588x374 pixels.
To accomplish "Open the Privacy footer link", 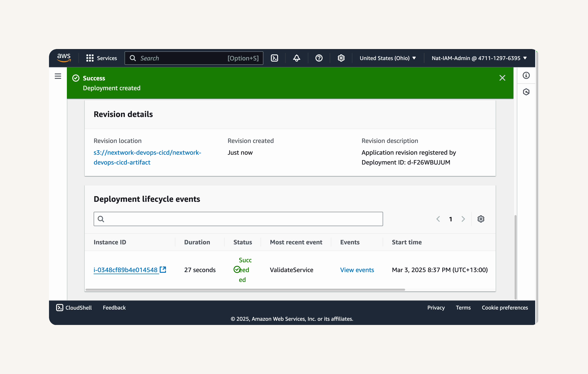I will point(436,308).
